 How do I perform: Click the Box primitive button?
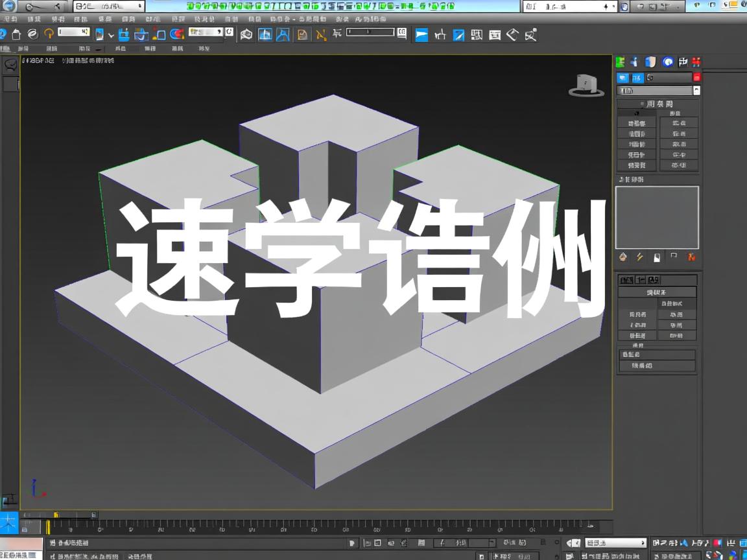click(636, 122)
